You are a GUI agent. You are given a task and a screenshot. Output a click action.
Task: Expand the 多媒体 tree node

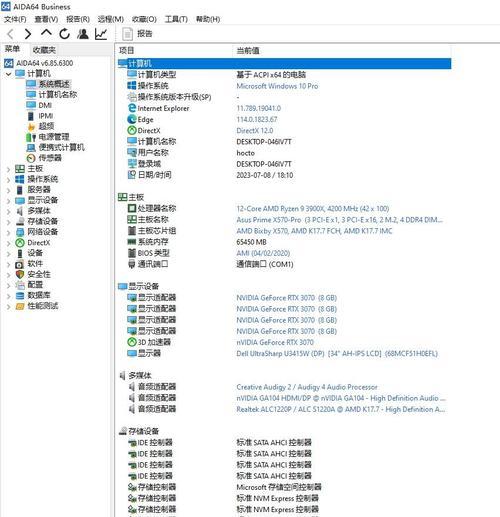click(8, 211)
